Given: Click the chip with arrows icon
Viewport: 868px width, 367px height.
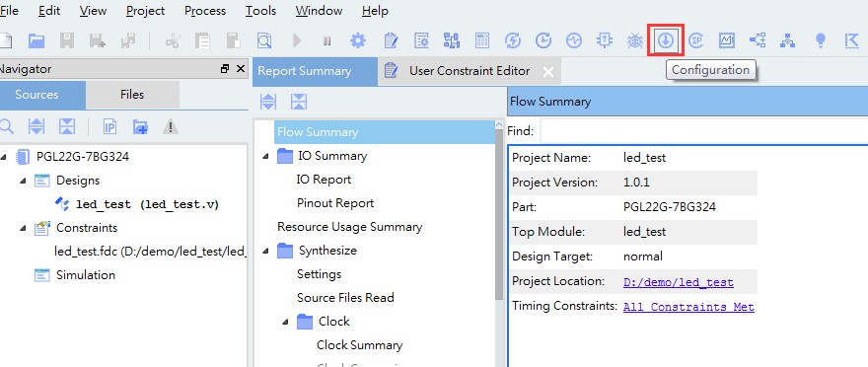Looking at the screenshot, I should 605,39.
